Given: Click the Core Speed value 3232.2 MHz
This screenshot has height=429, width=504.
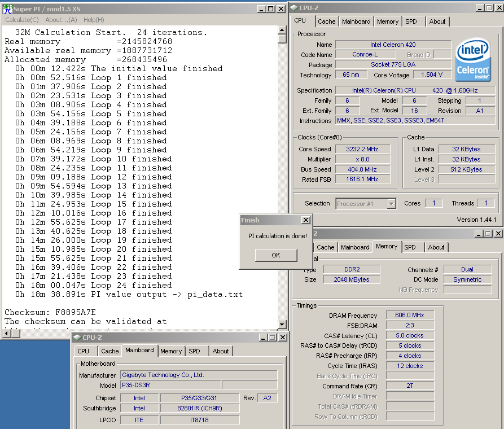Looking at the screenshot, I should point(362,149).
